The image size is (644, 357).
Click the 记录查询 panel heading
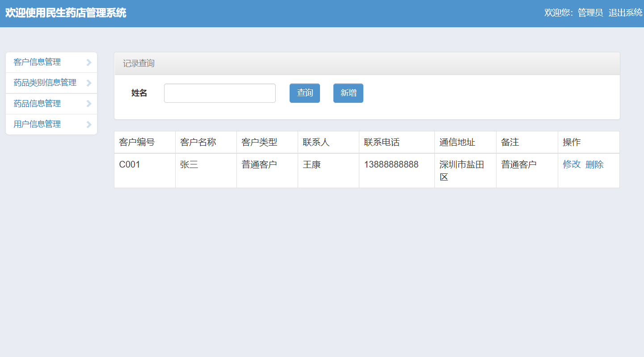pos(367,63)
